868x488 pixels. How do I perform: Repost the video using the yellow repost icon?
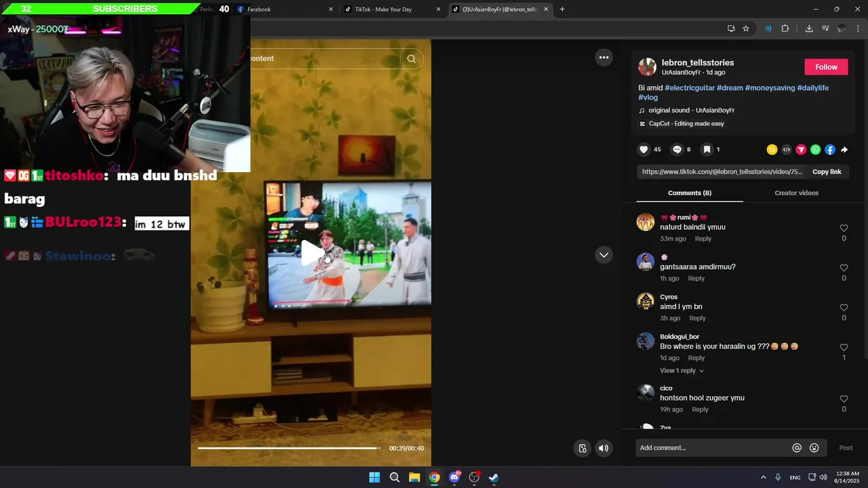772,150
